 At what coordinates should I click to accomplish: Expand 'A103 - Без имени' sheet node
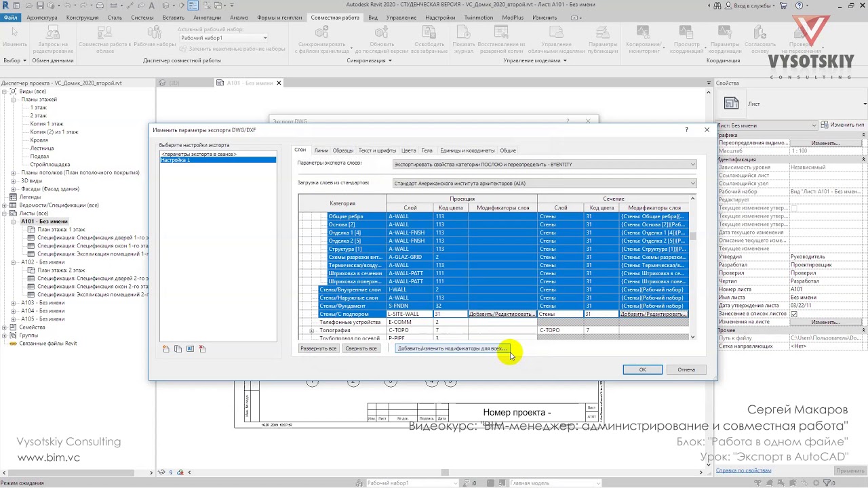pyautogui.click(x=13, y=303)
